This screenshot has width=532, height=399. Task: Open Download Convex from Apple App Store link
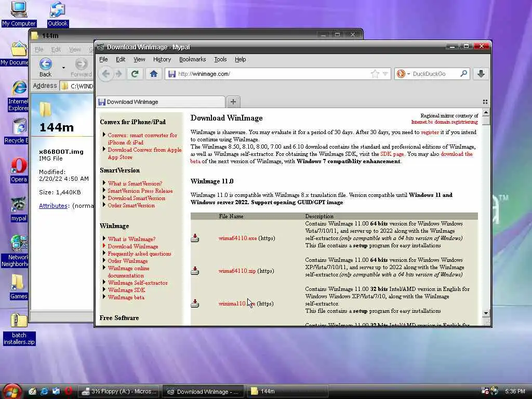pos(144,153)
